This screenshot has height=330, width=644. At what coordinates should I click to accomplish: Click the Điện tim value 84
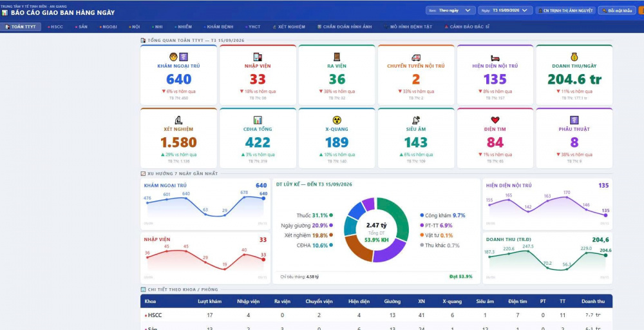[495, 142]
